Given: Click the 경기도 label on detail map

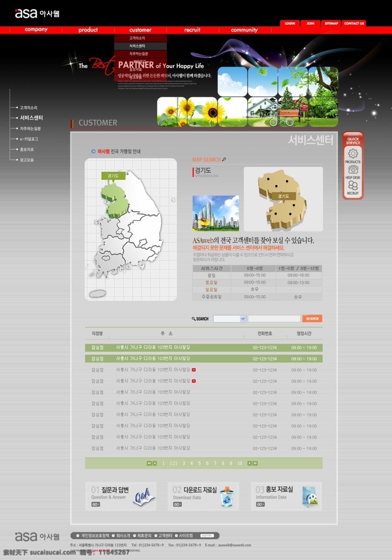Looking at the screenshot, I should pos(283,196).
